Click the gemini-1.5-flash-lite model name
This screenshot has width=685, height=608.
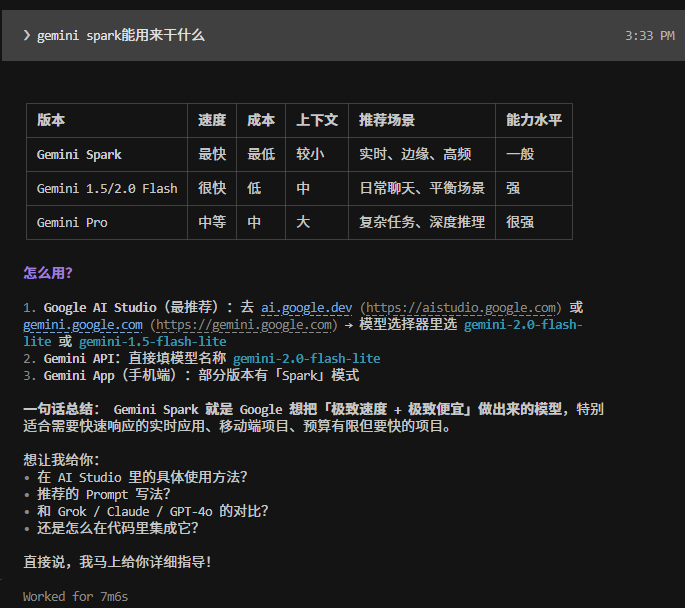coord(152,342)
